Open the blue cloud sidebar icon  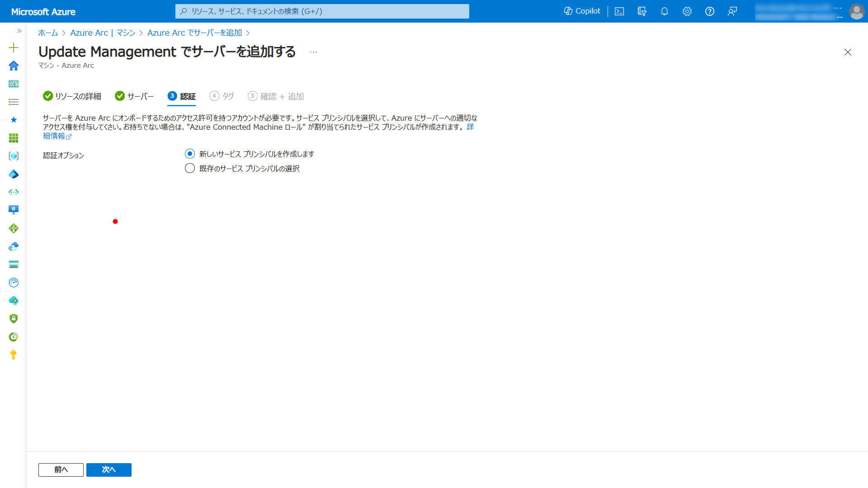(14, 246)
